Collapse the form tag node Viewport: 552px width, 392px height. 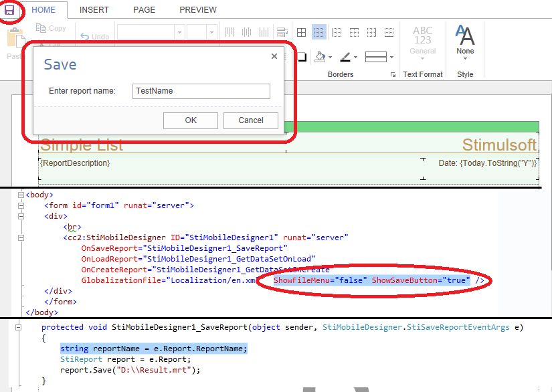21,205
